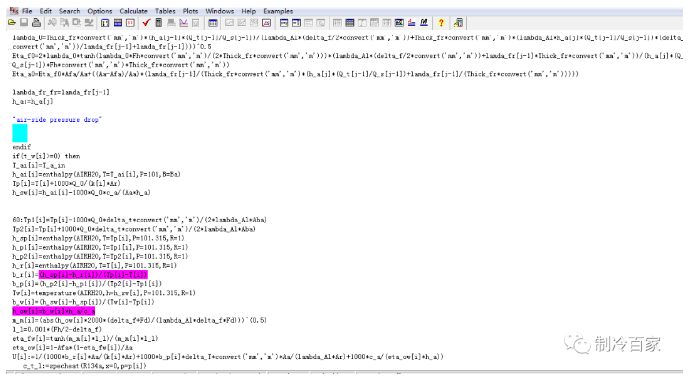The width and height of the screenshot is (700, 381).
Task: Open the Calculate menu
Action: click(133, 11)
